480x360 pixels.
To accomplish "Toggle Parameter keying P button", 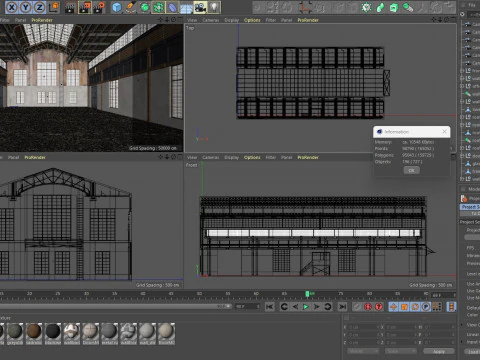I will (x=426, y=307).
